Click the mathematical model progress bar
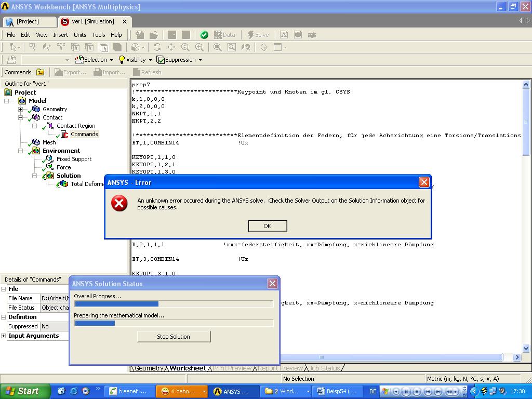The width and height of the screenshot is (532, 399). click(x=174, y=323)
